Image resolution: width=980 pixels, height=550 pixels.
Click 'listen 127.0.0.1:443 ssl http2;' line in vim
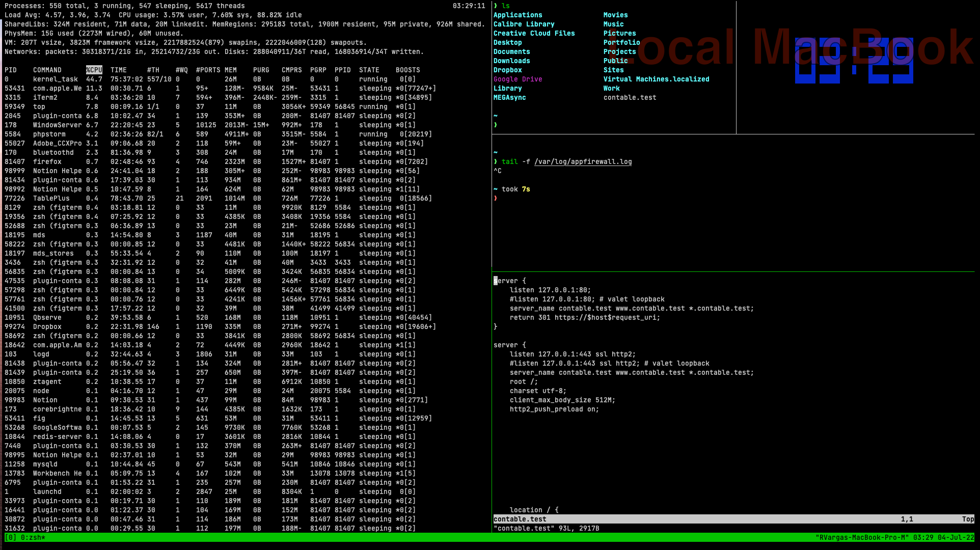click(573, 354)
